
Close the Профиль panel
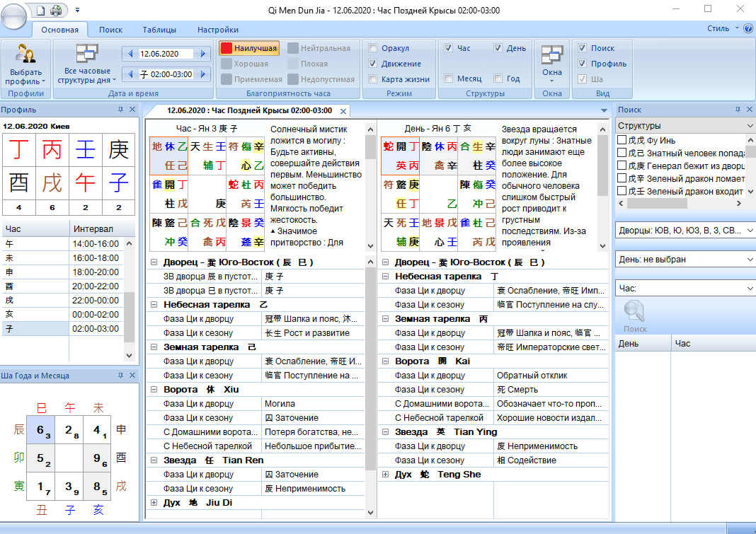pyautogui.click(x=132, y=110)
